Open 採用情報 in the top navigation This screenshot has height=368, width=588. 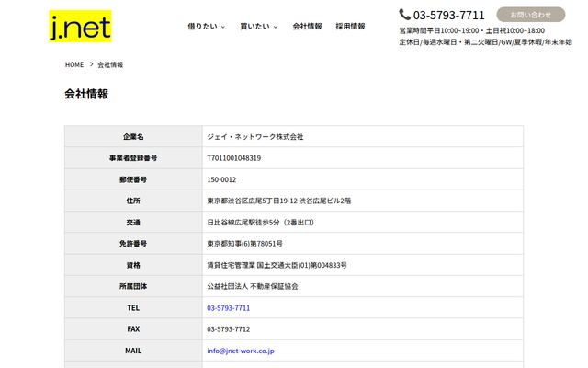tap(350, 27)
